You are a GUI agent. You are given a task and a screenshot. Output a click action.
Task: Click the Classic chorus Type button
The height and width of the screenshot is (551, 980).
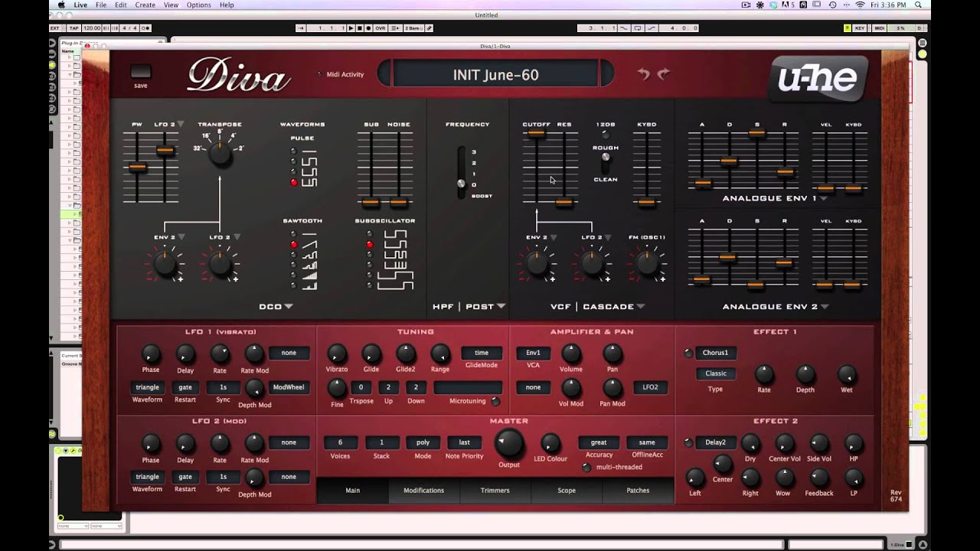[716, 373]
